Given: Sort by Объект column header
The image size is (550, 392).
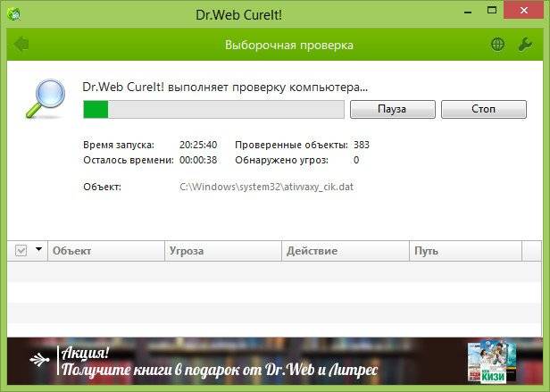Looking at the screenshot, I should (x=106, y=251).
